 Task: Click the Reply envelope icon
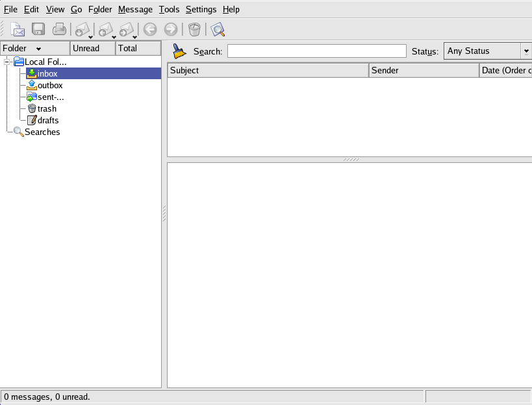(x=105, y=29)
